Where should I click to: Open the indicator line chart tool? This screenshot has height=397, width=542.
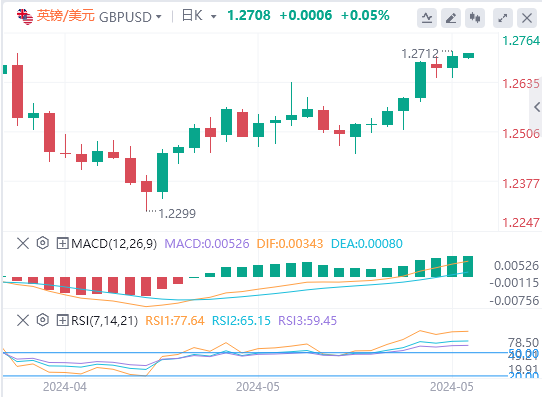point(427,18)
